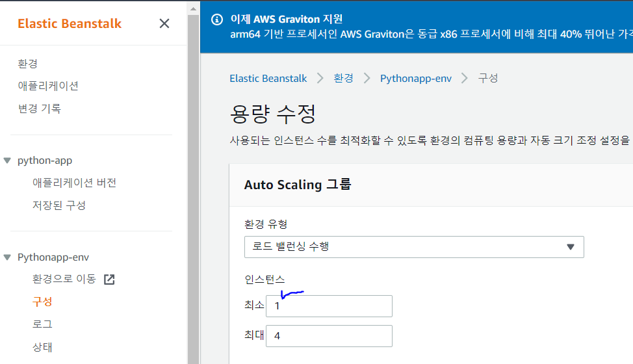
Task: Select 구성 in the sidebar
Action: coord(42,302)
